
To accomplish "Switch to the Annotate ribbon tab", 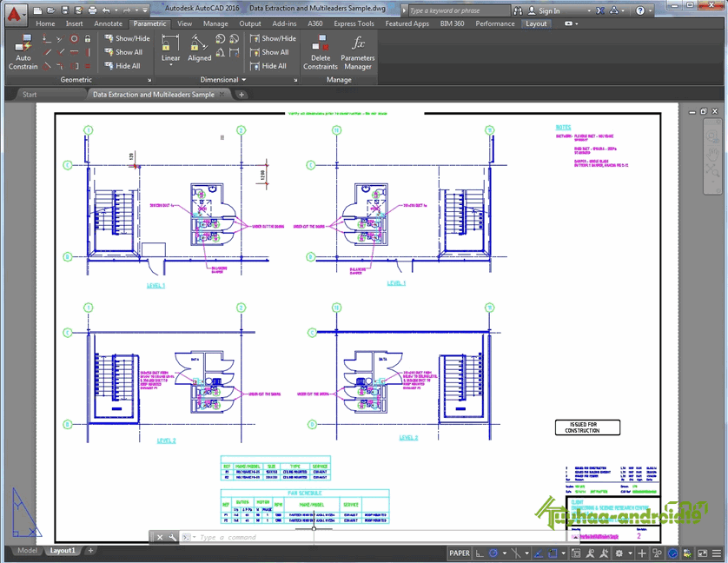I will [108, 23].
